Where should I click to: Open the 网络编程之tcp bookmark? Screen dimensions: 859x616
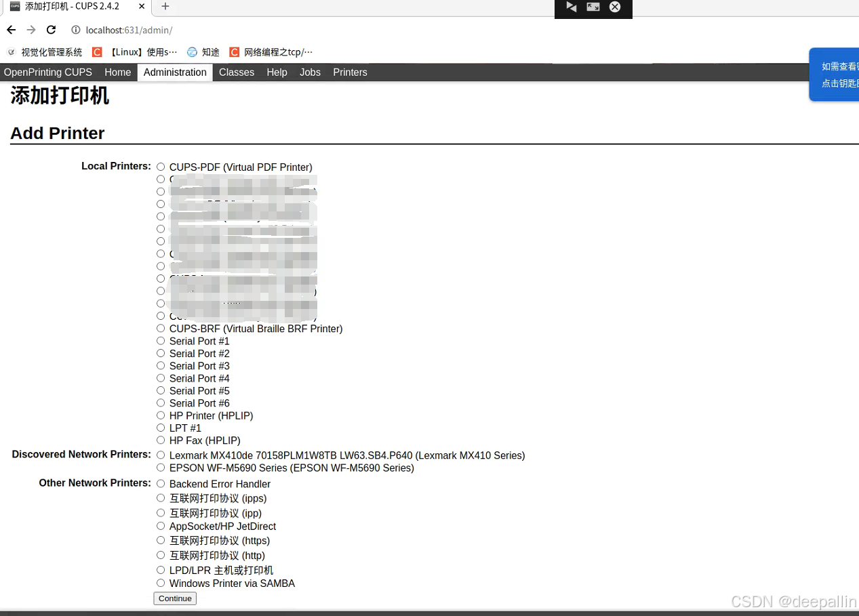coord(271,52)
